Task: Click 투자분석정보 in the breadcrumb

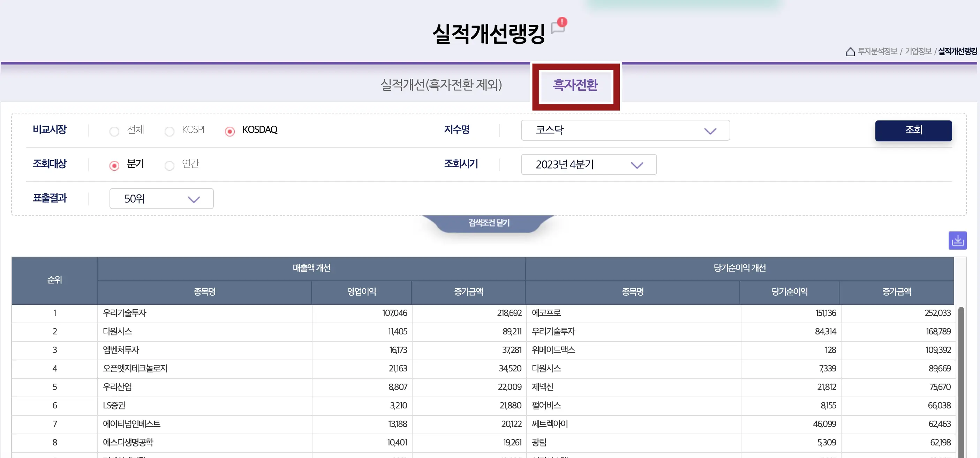Action: click(877, 51)
